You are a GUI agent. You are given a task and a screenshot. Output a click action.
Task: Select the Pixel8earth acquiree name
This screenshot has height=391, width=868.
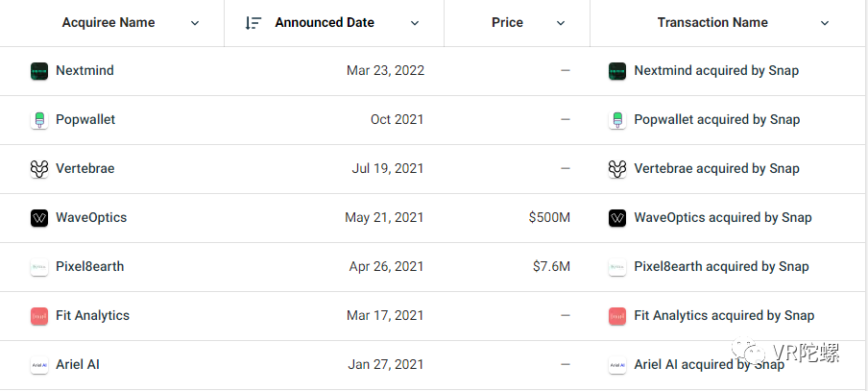89,266
